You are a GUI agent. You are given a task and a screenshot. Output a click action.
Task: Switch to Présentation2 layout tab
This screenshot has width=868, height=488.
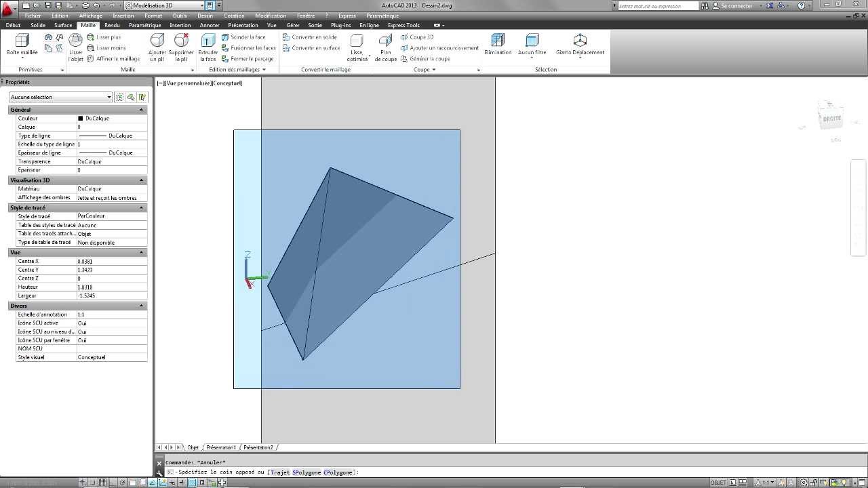pyautogui.click(x=258, y=447)
